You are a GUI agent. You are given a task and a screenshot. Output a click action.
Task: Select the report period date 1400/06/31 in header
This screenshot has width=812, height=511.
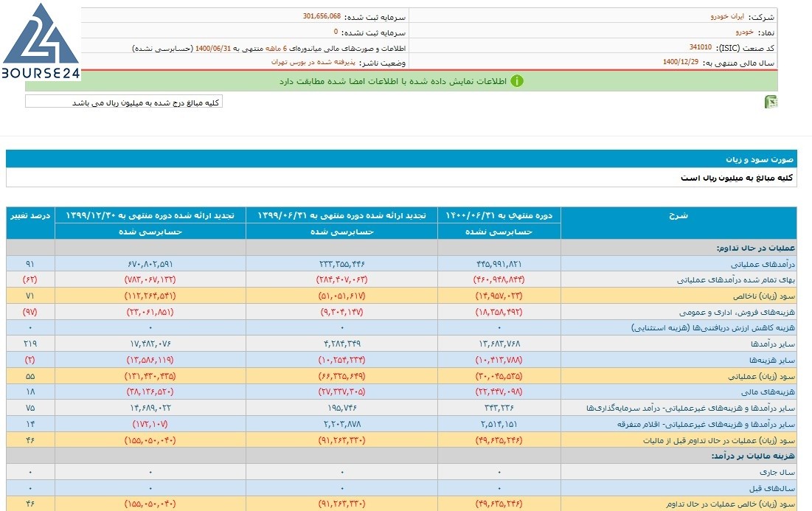pyautogui.click(x=213, y=48)
